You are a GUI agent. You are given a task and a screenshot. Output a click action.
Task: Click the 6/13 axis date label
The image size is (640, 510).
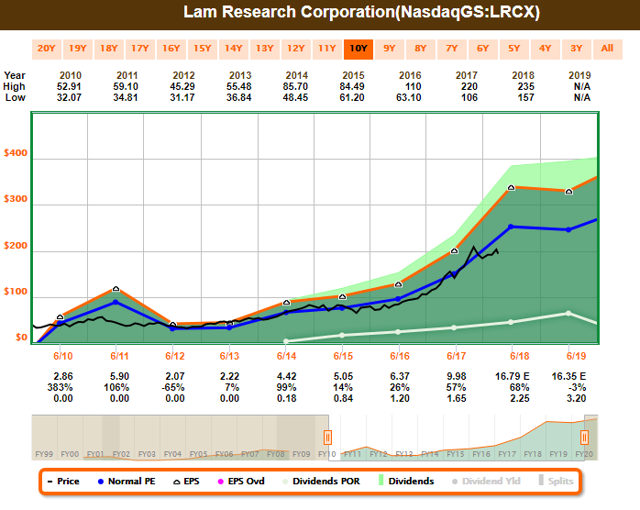229,356
